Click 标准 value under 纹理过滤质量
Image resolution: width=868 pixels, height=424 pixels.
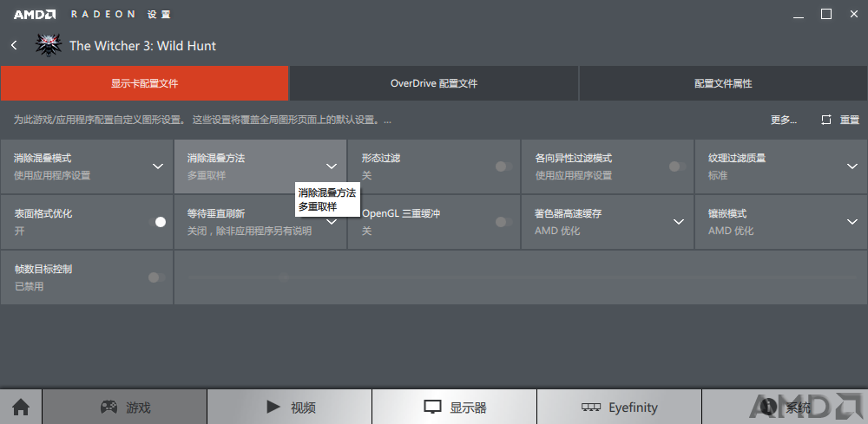pos(718,176)
